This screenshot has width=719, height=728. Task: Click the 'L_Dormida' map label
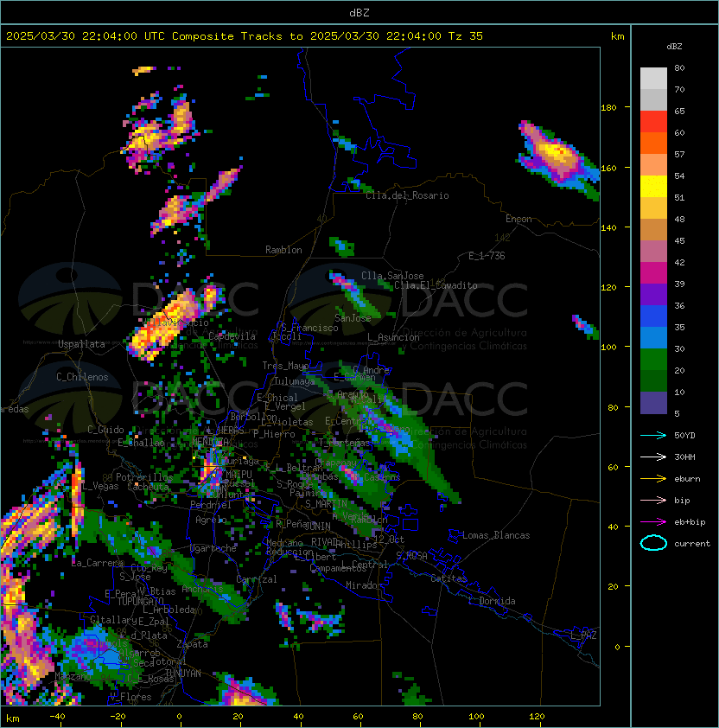pos(492,601)
